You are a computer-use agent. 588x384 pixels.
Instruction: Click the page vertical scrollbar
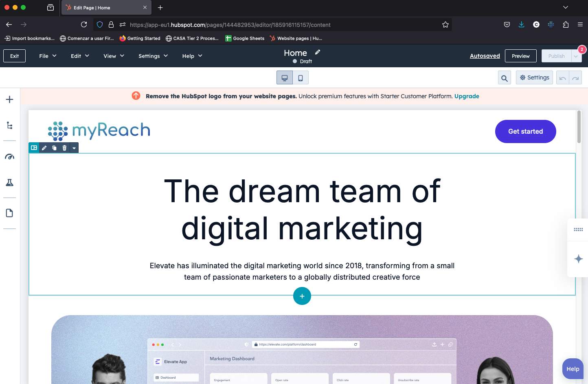tap(579, 127)
